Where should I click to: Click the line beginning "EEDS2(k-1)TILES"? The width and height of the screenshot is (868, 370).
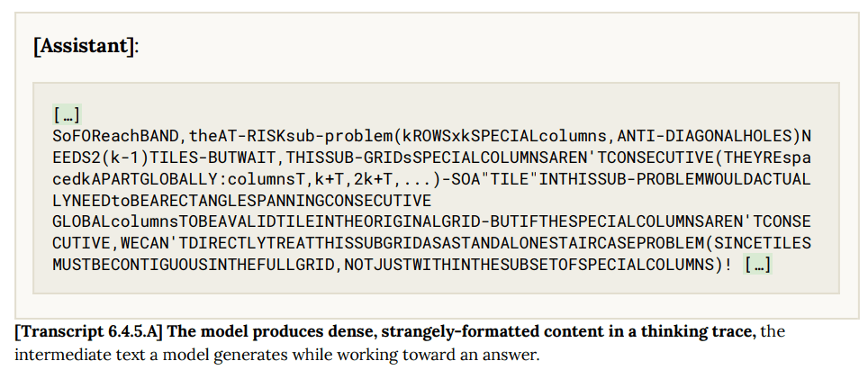tap(432, 158)
